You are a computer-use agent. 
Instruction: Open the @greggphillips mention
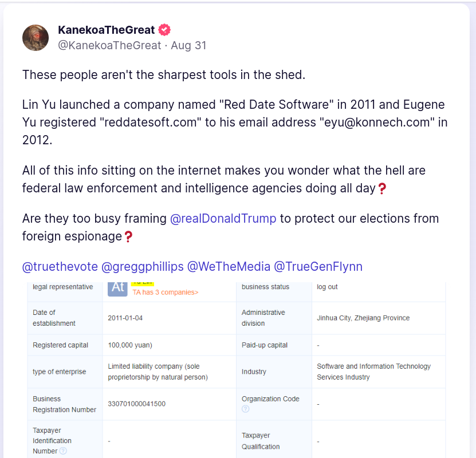[142, 267]
